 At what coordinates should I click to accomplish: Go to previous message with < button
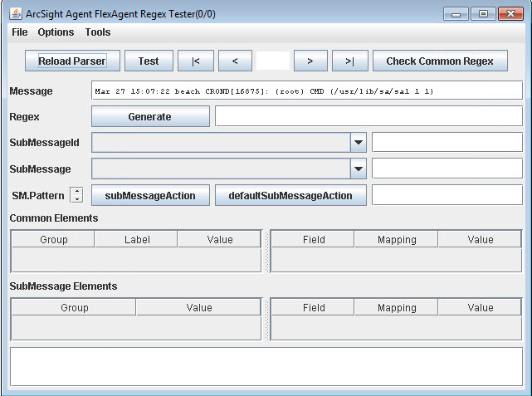[x=235, y=61]
